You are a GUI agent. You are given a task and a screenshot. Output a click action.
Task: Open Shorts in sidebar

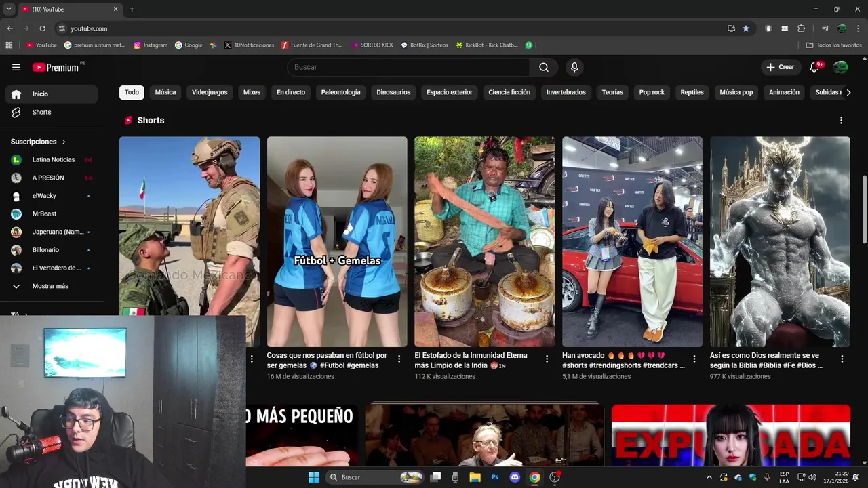point(52,113)
